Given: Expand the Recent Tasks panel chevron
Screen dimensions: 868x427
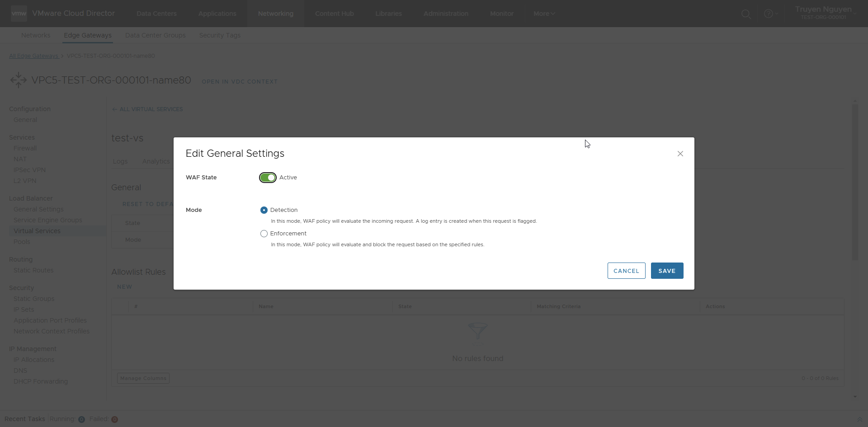Looking at the screenshot, I should 859,419.
